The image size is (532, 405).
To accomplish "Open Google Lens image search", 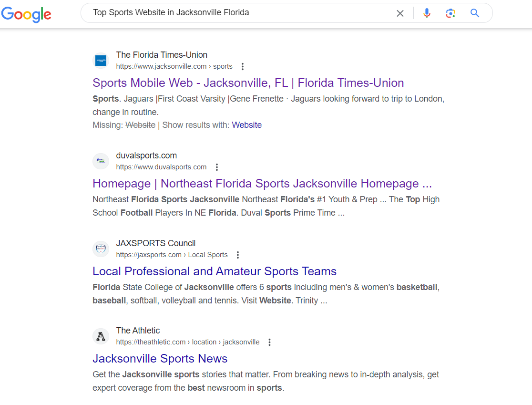I will [450, 13].
